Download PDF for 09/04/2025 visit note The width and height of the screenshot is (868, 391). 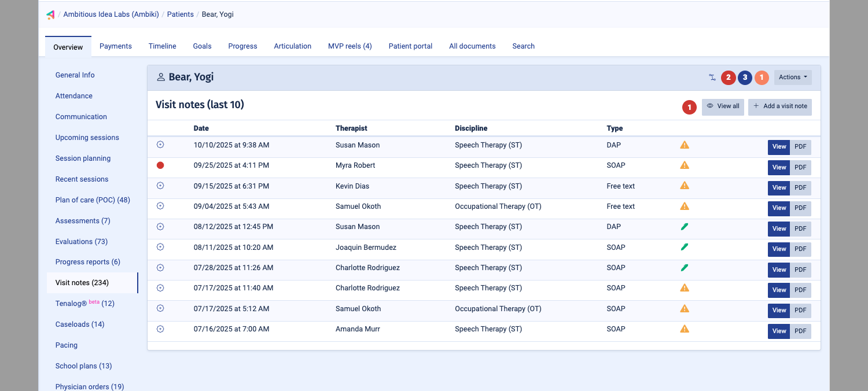pyautogui.click(x=800, y=208)
